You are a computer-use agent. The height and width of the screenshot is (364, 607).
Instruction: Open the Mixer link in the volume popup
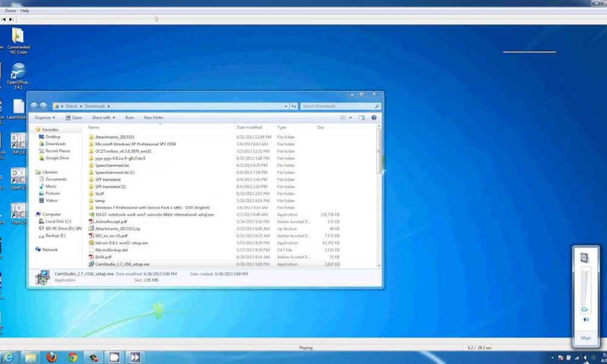[x=585, y=338]
